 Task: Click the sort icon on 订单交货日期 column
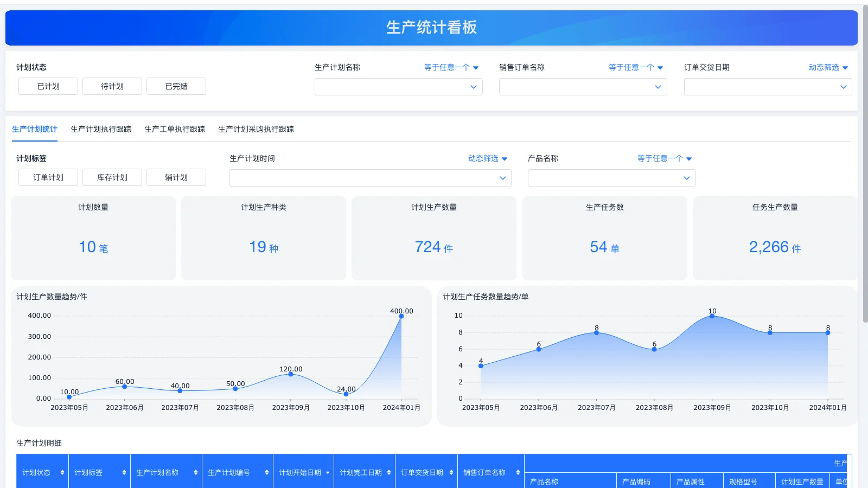pos(451,472)
